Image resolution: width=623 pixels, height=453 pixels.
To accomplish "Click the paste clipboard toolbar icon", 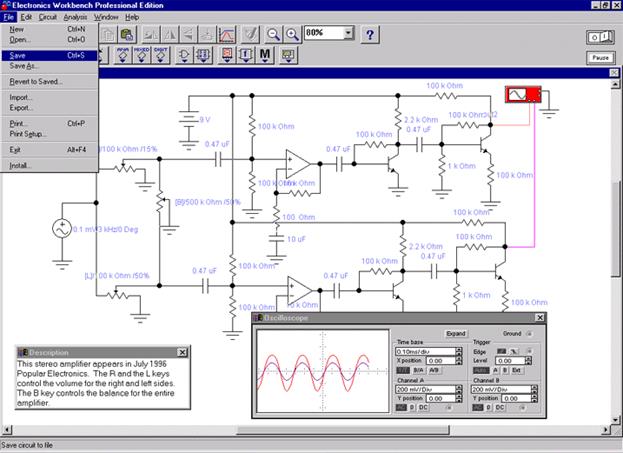I will (127, 35).
